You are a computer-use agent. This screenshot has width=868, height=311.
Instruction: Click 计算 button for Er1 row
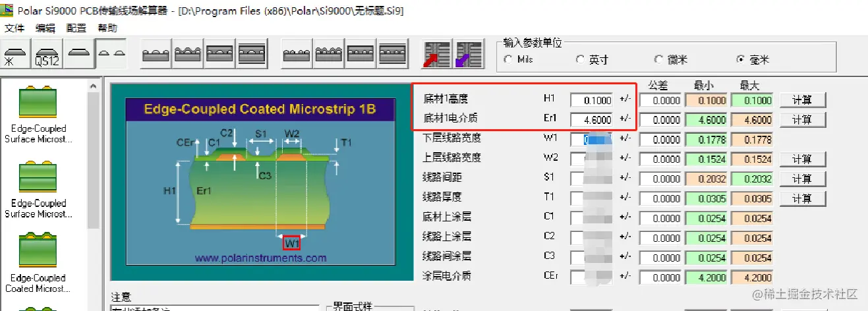coord(802,120)
